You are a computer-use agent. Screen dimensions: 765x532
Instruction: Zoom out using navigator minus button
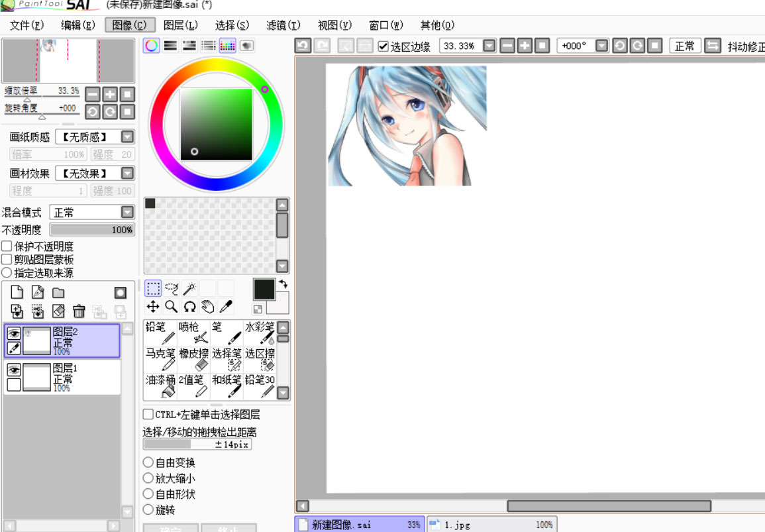pos(92,94)
